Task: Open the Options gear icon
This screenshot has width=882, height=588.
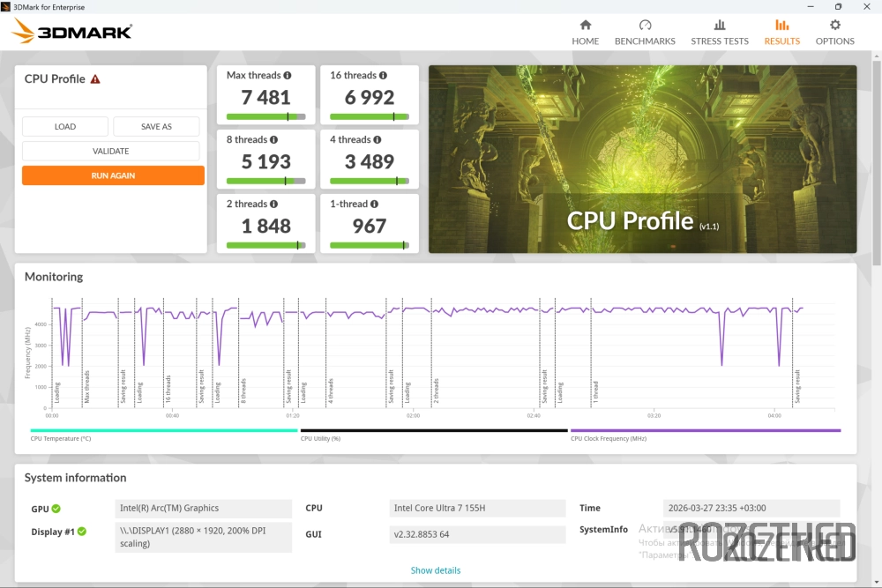Action: 834,26
